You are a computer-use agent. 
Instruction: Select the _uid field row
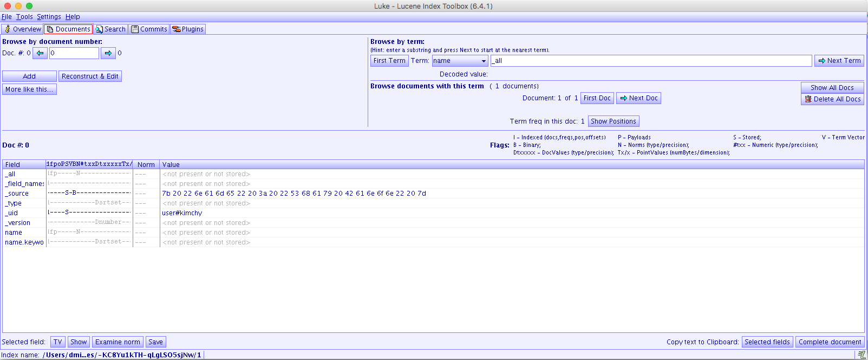[x=433, y=213]
